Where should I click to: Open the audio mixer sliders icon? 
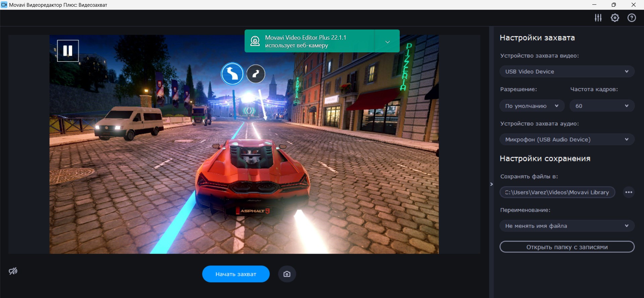click(598, 18)
